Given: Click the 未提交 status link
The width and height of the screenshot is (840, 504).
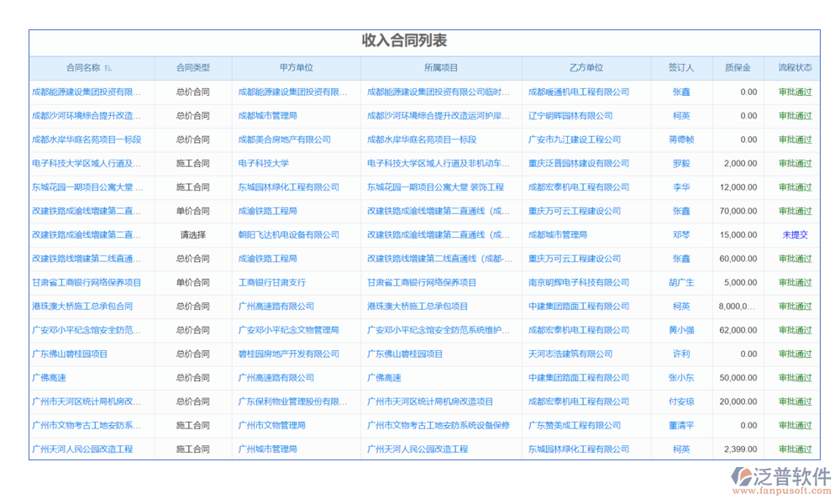Looking at the screenshot, I should coord(795,235).
